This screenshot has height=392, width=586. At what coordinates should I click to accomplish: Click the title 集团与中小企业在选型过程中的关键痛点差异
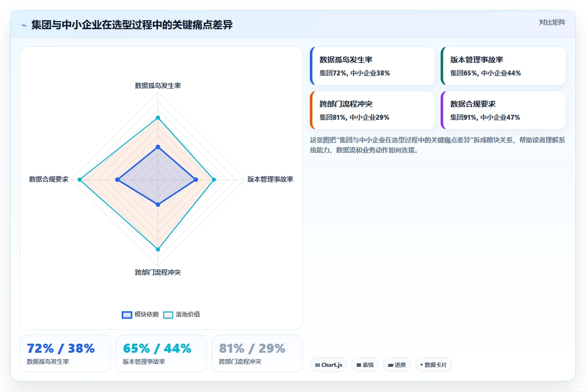[x=132, y=25]
